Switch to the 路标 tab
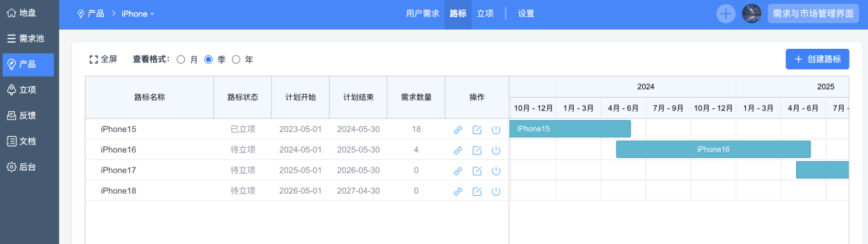 [458, 14]
